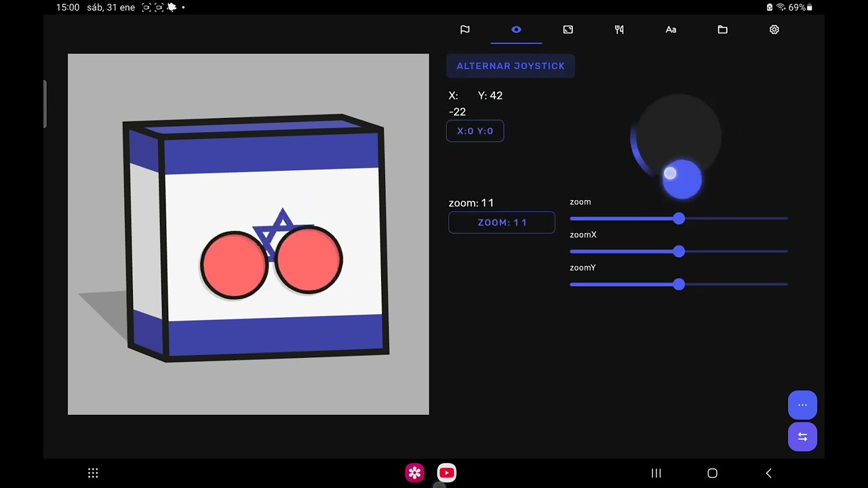Click the zoomY slider handle

point(679,285)
